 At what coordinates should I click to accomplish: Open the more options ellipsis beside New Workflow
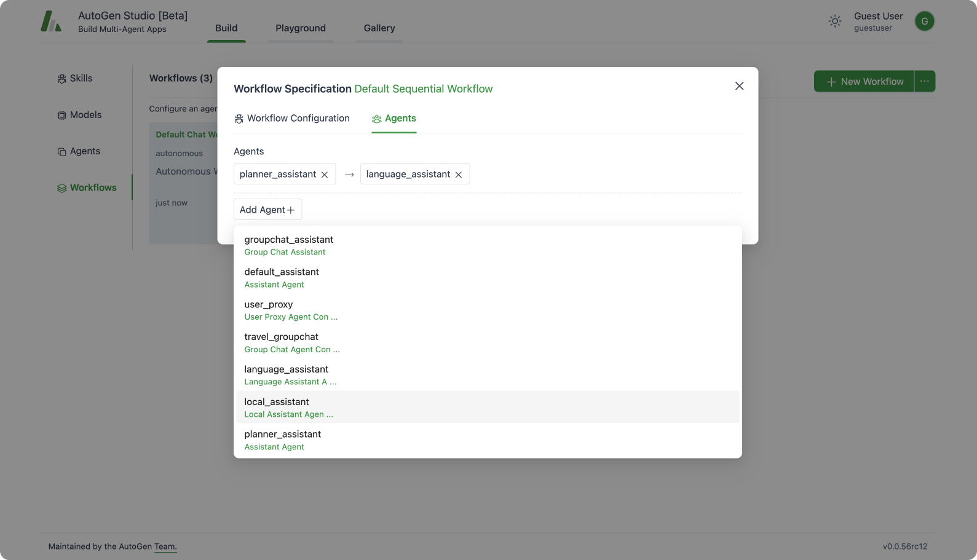point(925,81)
